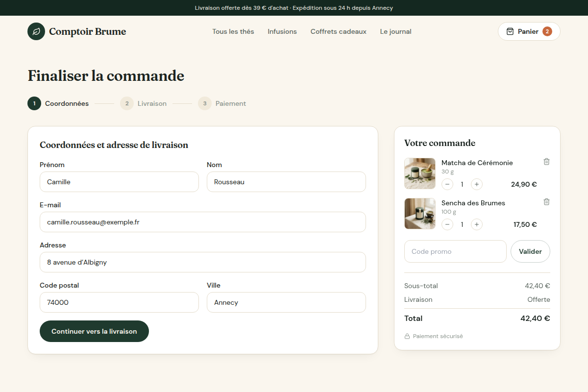Image resolution: width=588 pixels, height=392 pixels.
Task: Select step 1 Coordonnées
Action: pos(58,103)
